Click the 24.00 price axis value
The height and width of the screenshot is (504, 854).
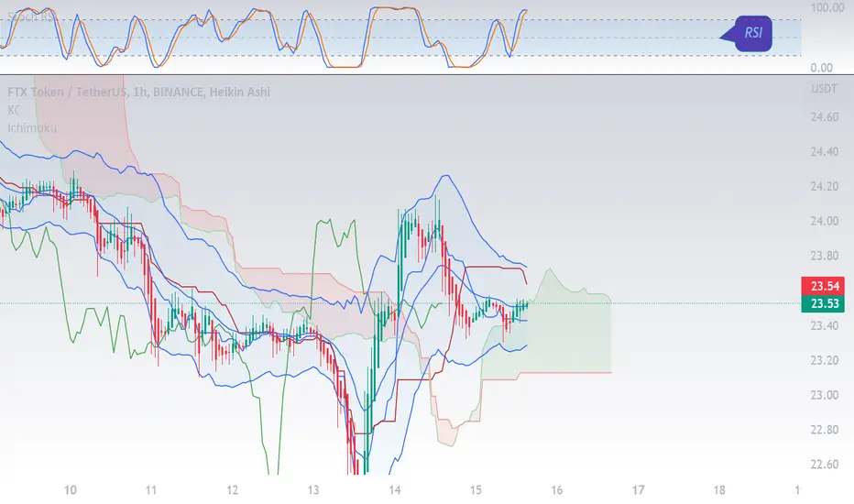point(824,221)
